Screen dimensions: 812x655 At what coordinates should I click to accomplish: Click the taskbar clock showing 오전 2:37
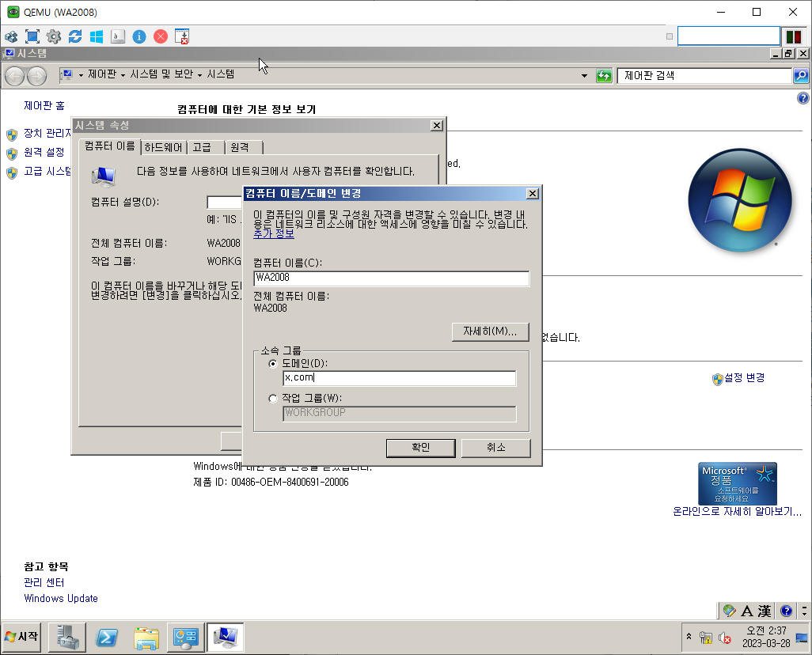(x=766, y=637)
